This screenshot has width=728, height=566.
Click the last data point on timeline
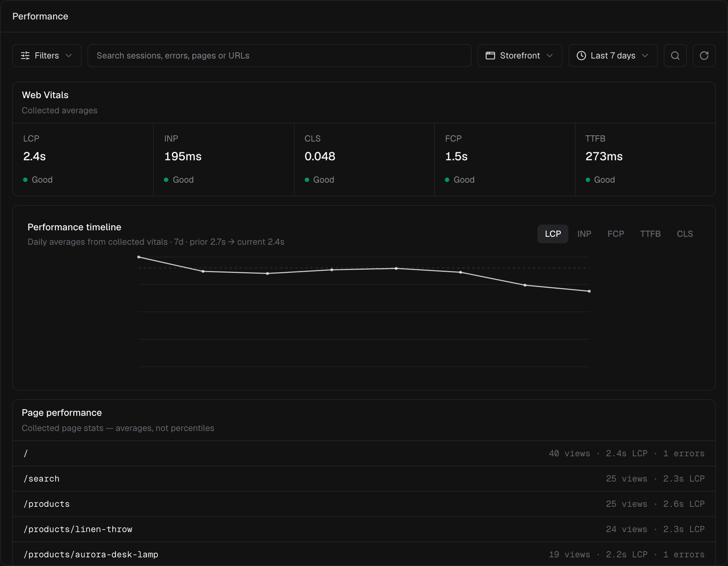589,291
